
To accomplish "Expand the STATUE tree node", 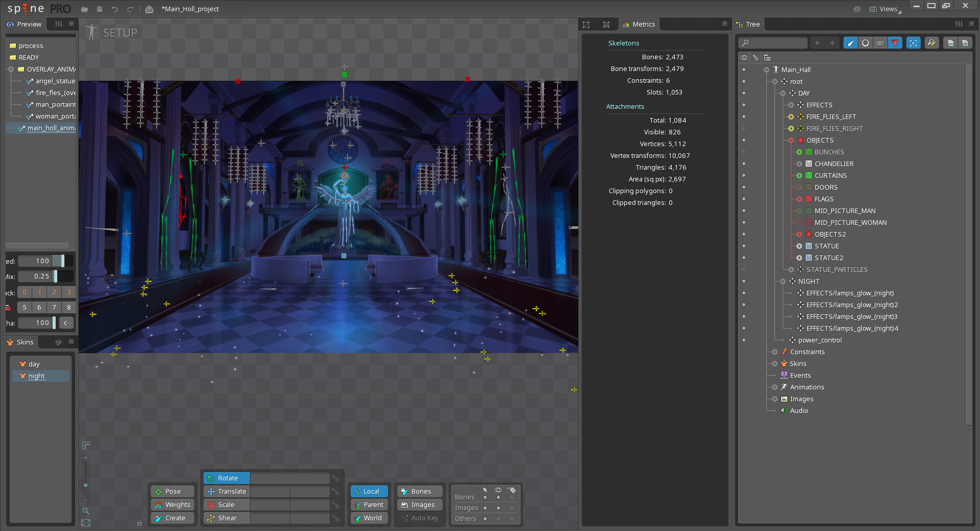I will click(799, 246).
